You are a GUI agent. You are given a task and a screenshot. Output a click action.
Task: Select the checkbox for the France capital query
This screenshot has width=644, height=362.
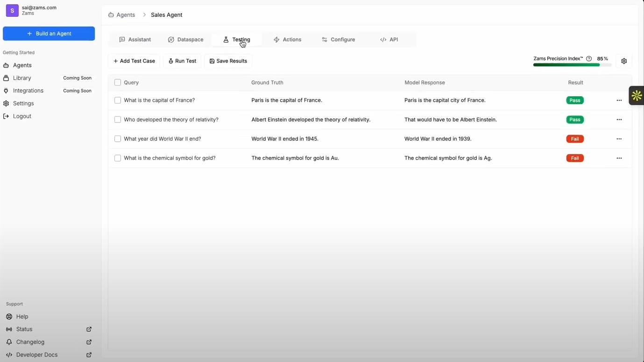pyautogui.click(x=117, y=100)
